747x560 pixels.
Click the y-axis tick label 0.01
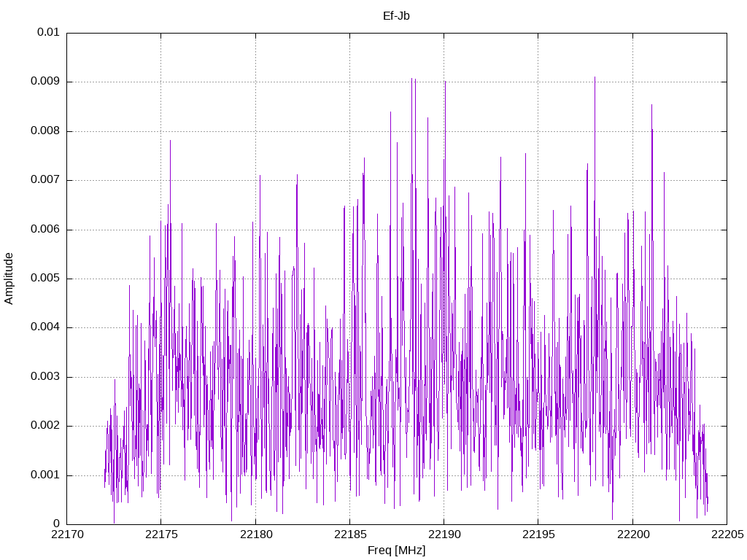click(48, 32)
